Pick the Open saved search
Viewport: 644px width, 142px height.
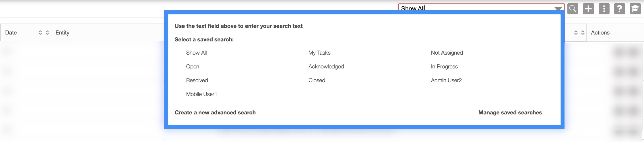[192, 67]
